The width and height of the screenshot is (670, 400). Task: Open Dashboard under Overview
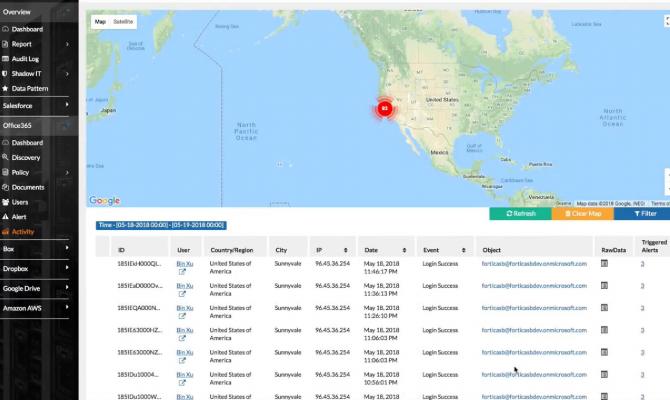(27, 29)
